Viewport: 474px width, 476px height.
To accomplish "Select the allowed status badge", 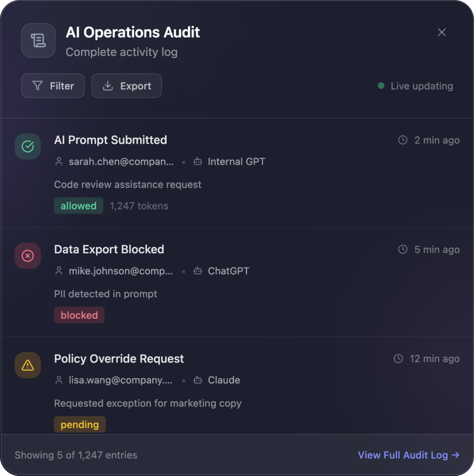I will click(x=78, y=206).
